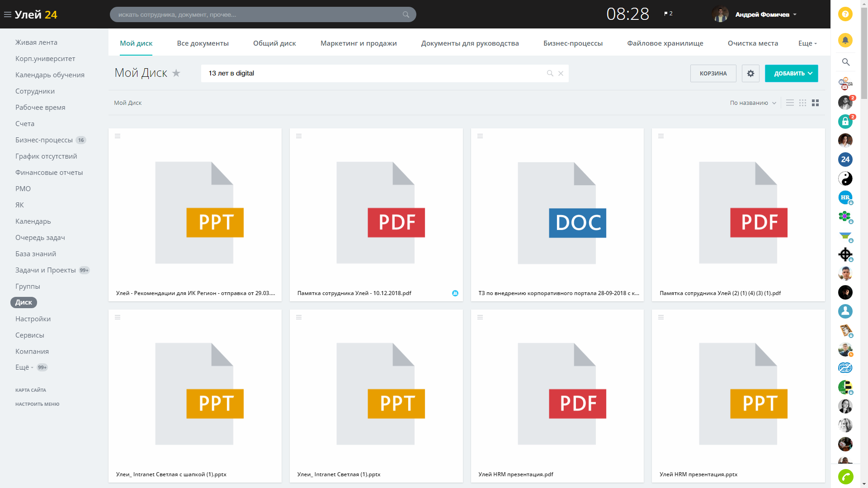
Task: Open row menu of ТЗ по внедрению doc
Action: pyautogui.click(x=480, y=136)
